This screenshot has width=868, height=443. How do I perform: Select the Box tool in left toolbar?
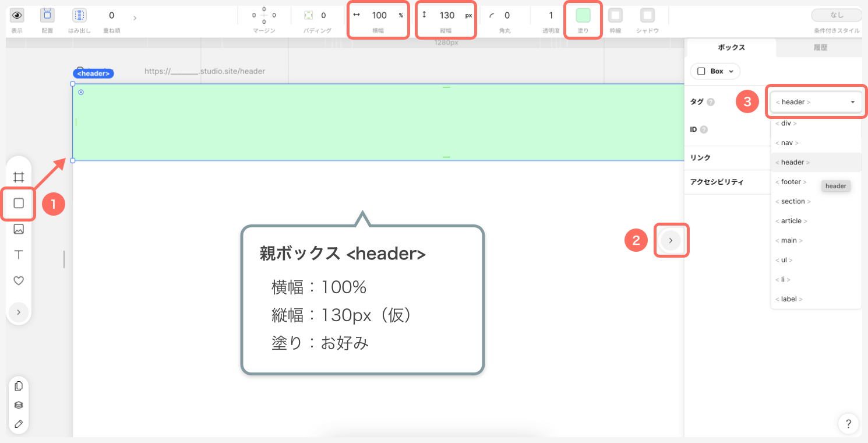[x=19, y=203]
